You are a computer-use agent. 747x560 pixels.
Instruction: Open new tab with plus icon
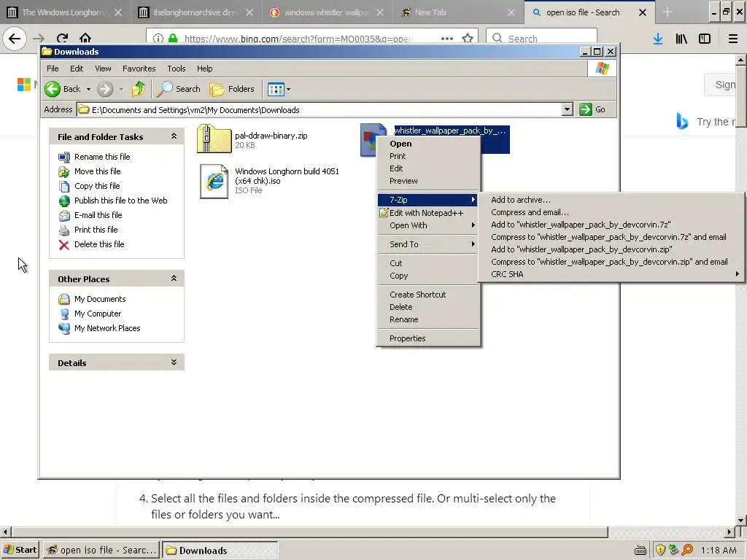(667, 12)
